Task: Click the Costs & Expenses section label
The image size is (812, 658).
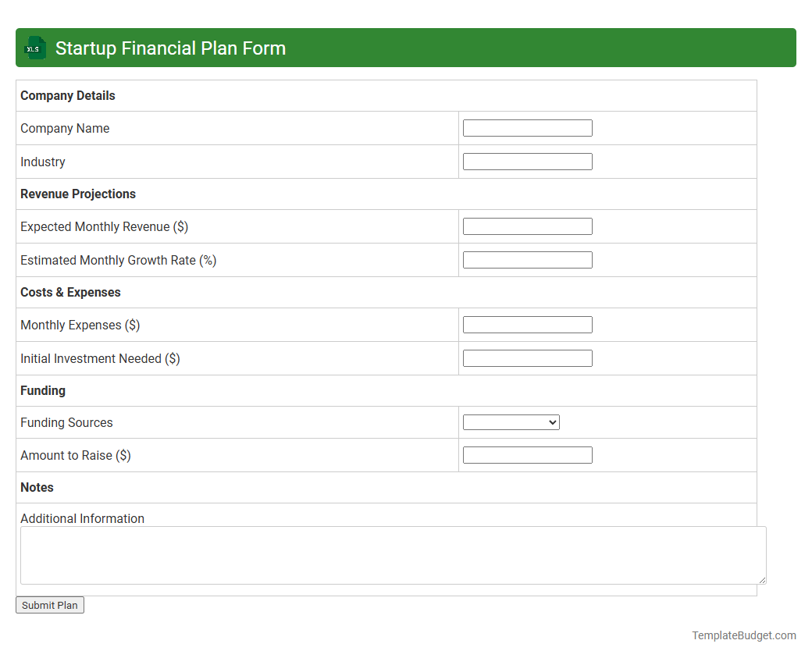Action: pos(70,292)
